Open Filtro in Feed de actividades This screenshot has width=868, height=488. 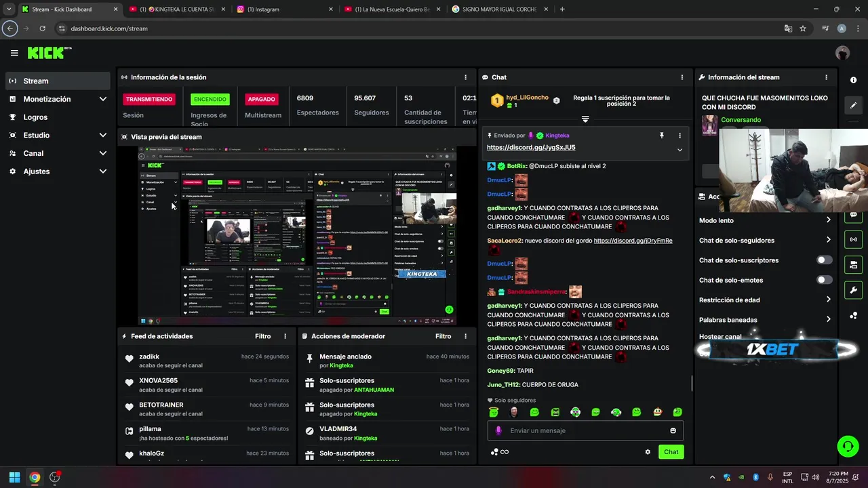click(x=262, y=336)
